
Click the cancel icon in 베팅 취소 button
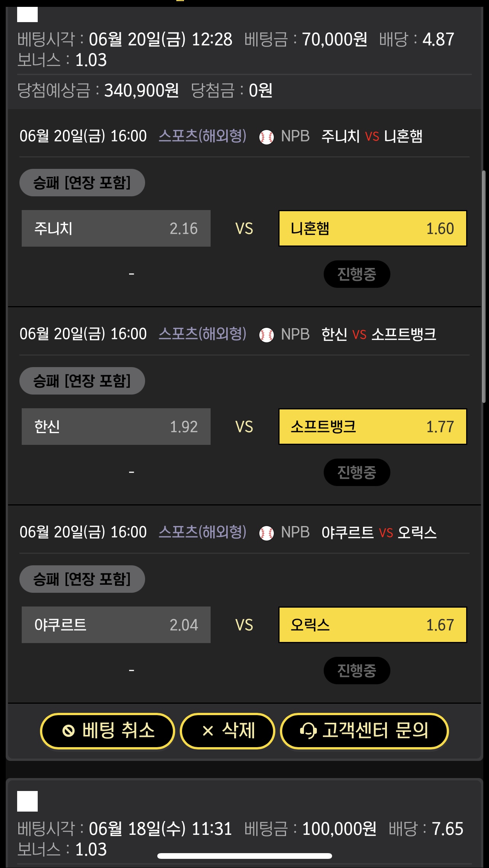[69, 731]
